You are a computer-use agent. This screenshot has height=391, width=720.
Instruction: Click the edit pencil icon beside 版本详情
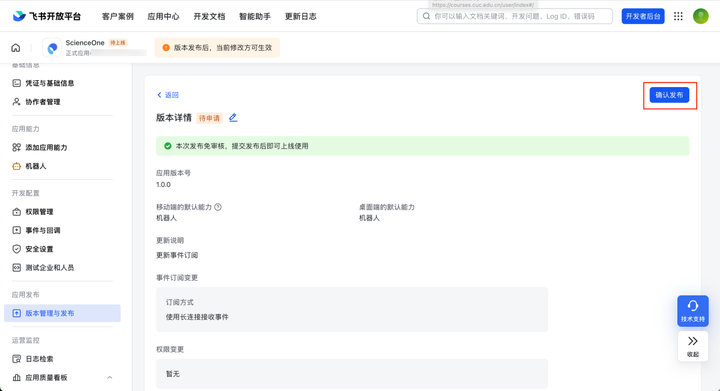(233, 117)
